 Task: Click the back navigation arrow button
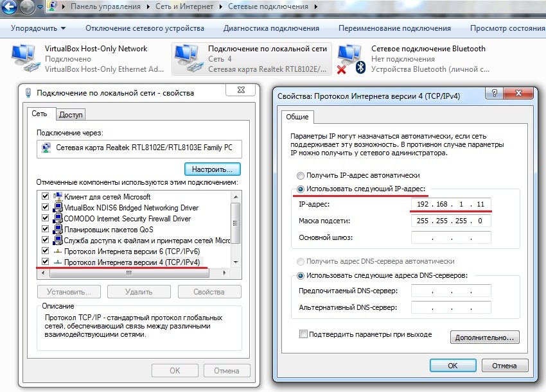(x=9, y=7)
